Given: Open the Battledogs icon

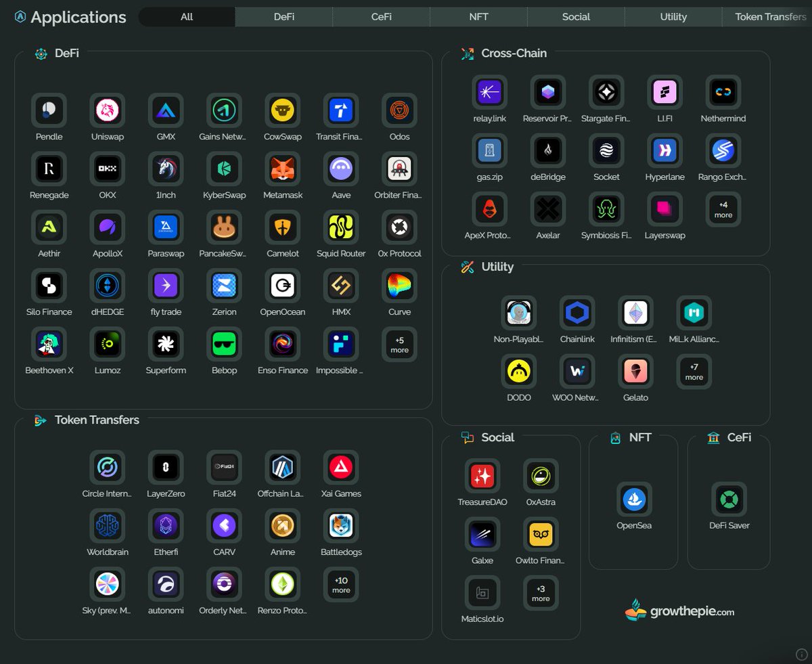Looking at the screenshot, I should pos(341,525).
